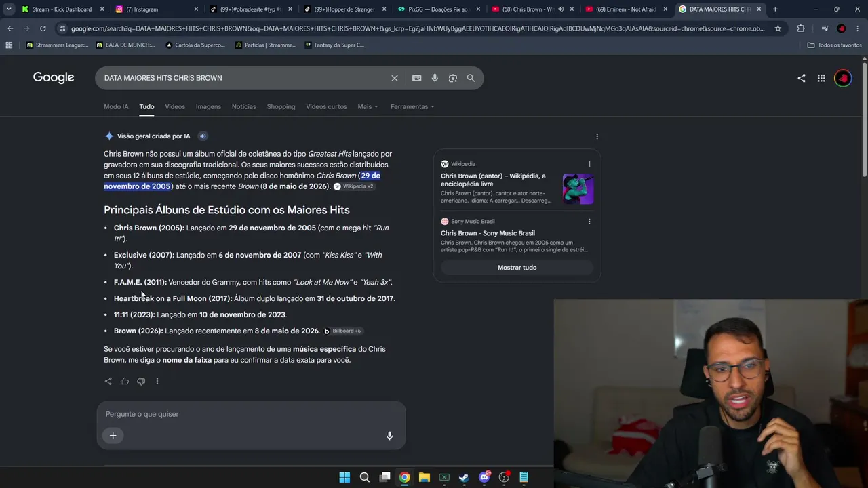Viewport: 868px width, 488px height.
Task: Open Google Lens image search
Action: click(x=453, y=78)
